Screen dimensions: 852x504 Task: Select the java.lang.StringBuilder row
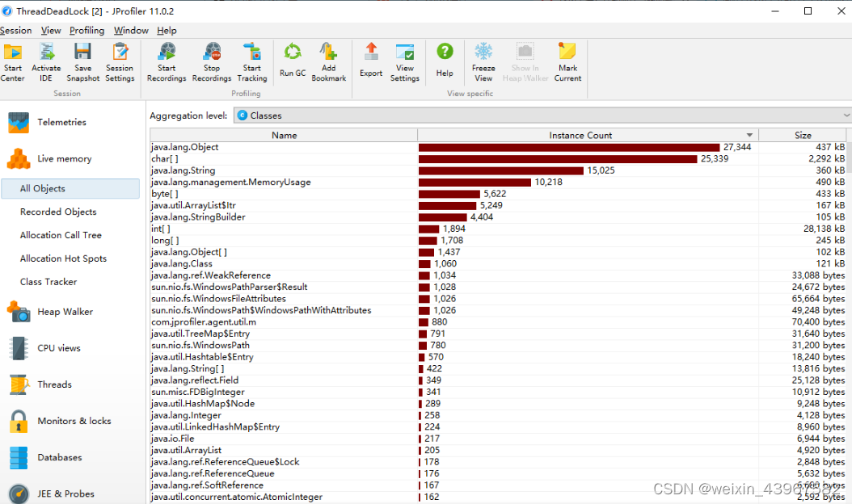click(x=498, y=217)
